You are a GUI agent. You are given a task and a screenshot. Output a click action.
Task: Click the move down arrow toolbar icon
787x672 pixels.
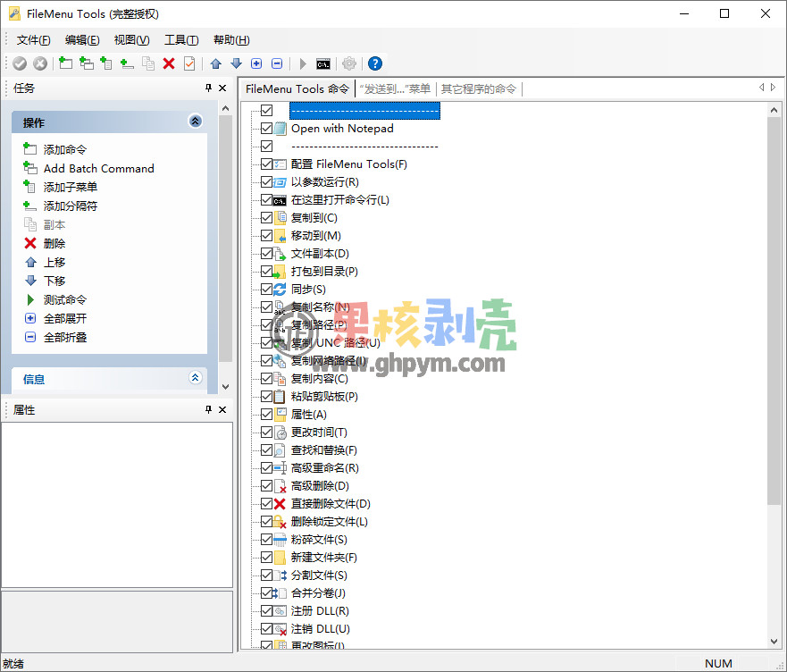237,63
